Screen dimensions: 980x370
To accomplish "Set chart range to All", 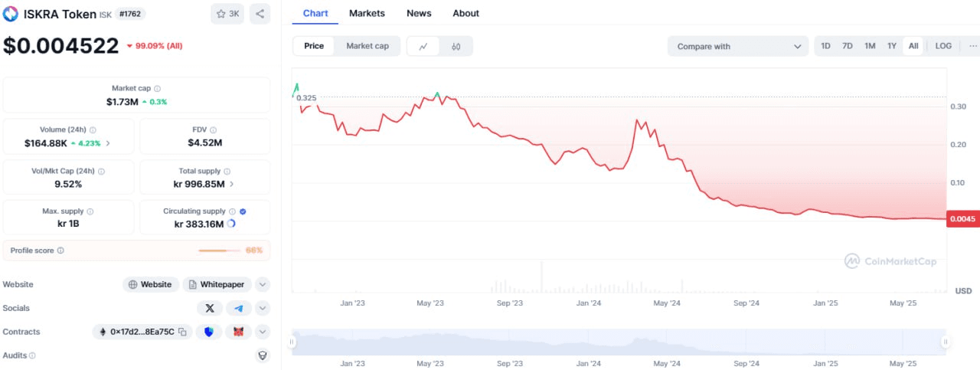I will coord(913,46).
